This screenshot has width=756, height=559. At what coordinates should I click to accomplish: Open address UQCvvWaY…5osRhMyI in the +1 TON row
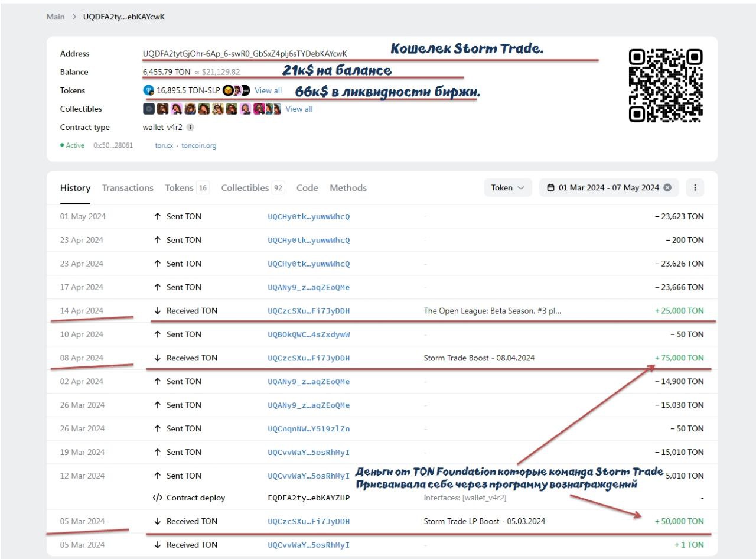pos(308,545)
